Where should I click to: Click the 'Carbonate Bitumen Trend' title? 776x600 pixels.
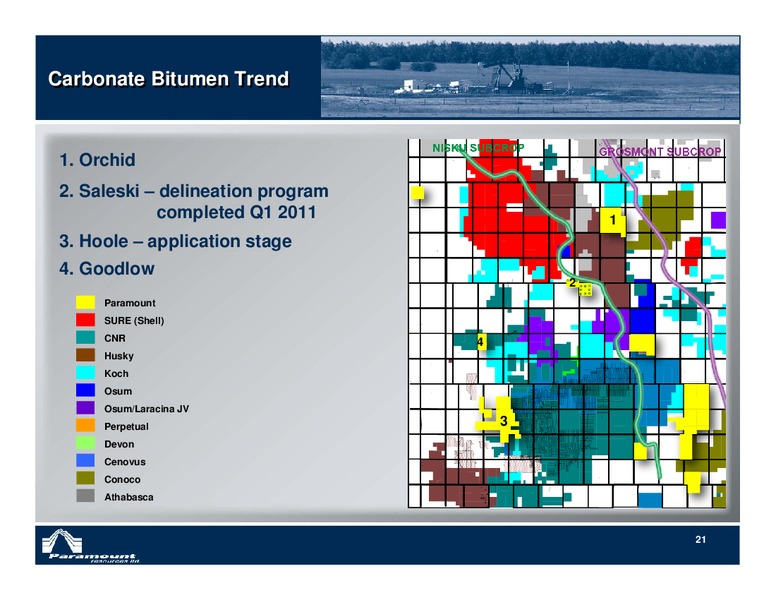pos(168,79)
